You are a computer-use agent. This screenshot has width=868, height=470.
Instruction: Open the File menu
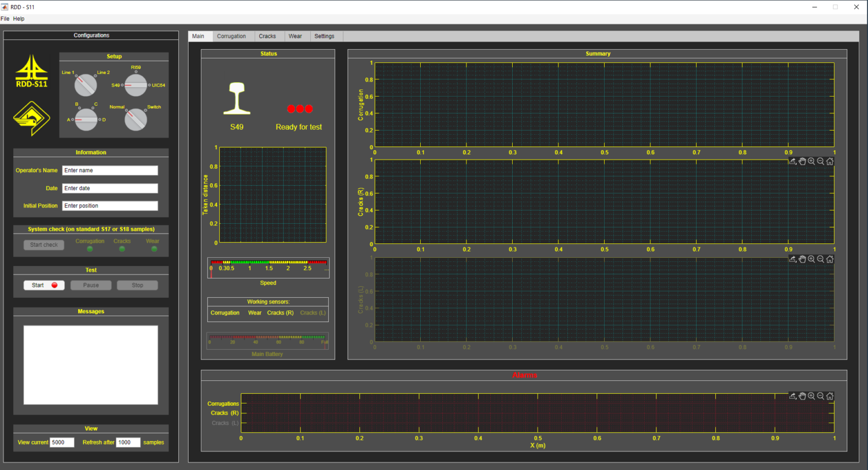click(5, 18)
